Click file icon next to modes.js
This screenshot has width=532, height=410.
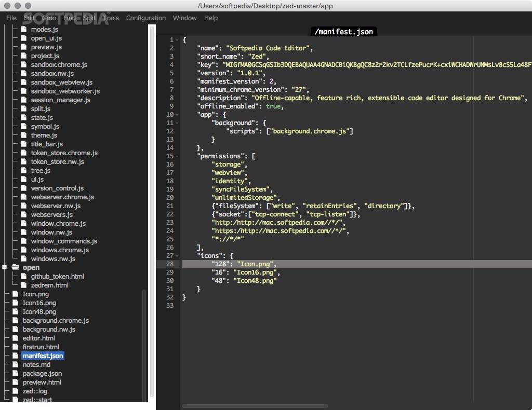(x=23, y=29)
